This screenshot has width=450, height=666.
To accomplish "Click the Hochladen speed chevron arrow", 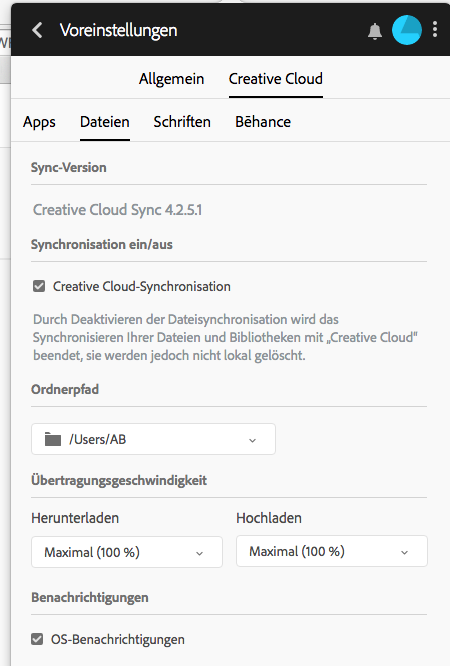I will (405, 553).
